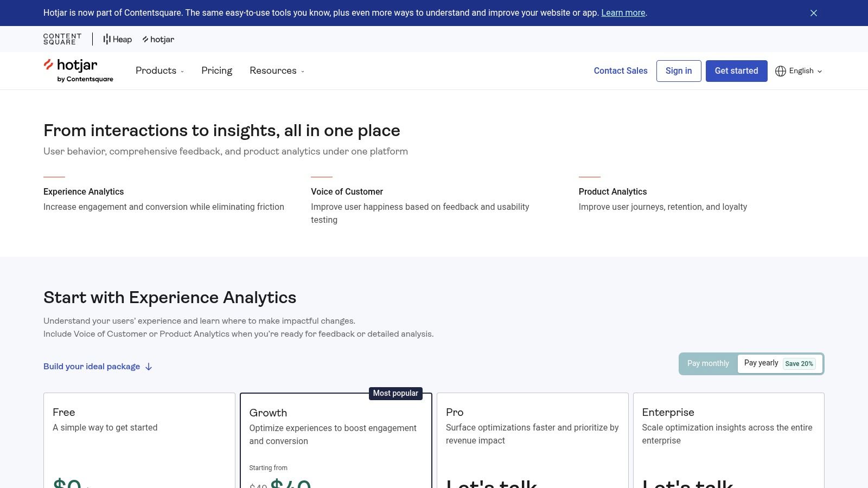Select the Pay yearly option

click(761, 363)
